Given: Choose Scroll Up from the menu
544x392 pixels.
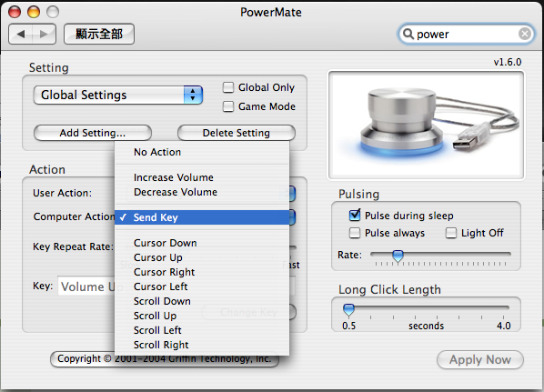Looking at the screenshot, I should coord(202,316).
